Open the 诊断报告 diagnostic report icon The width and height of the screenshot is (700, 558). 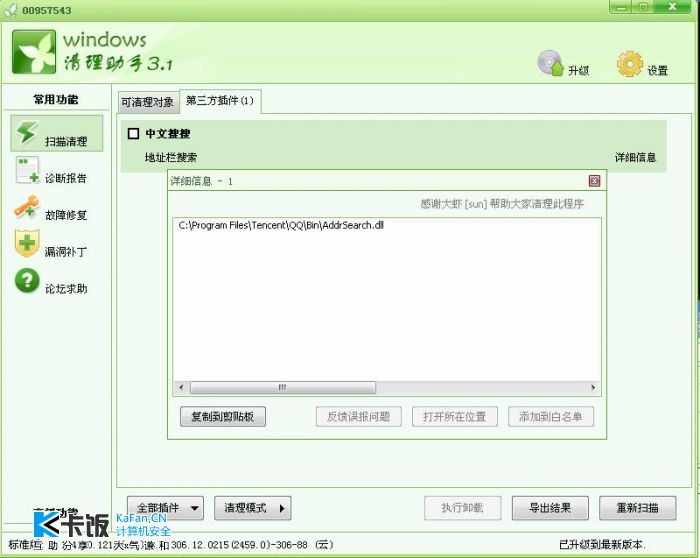tap(27, 170)
